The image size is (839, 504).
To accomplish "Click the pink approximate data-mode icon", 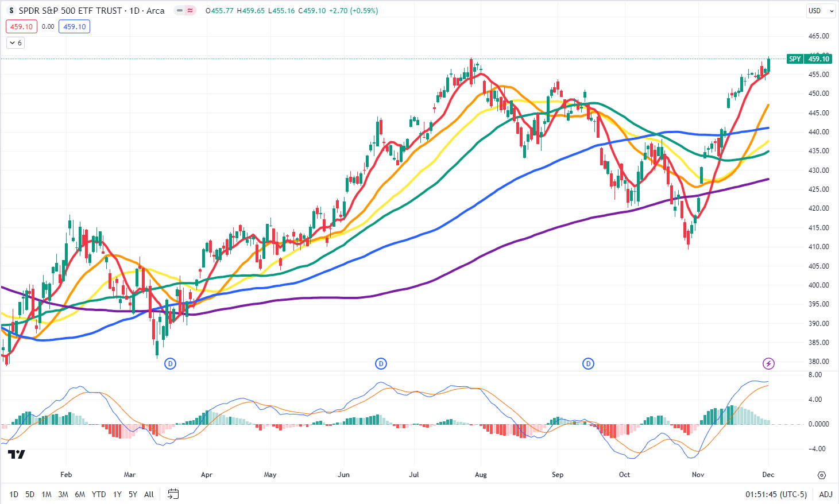I will point(190,11).
